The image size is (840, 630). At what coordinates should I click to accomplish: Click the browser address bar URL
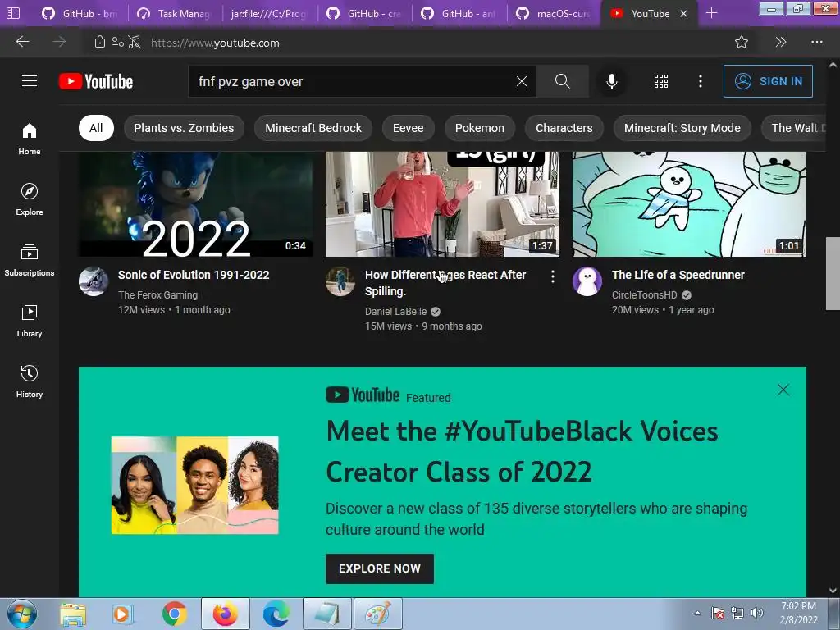pos(215,43)
